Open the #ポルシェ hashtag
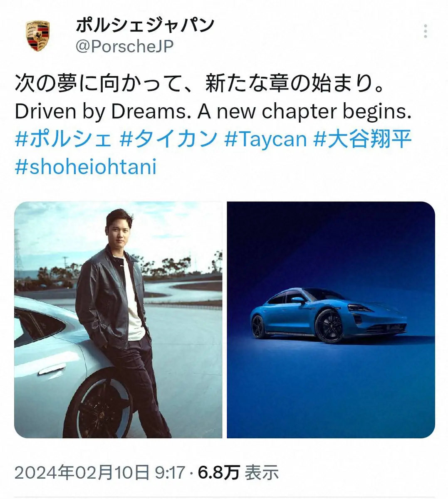 point(64,139)
